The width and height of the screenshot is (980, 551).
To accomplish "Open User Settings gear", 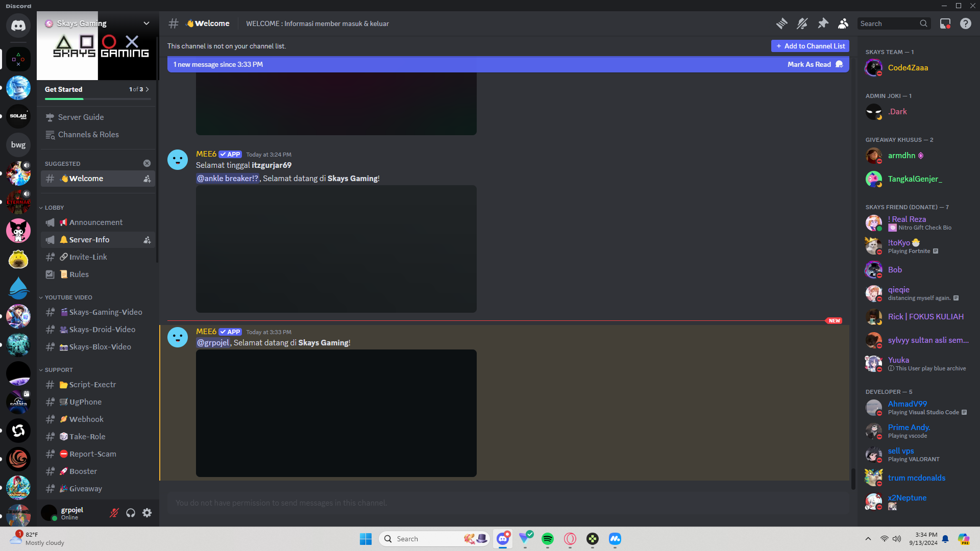I will coord(147,513).
